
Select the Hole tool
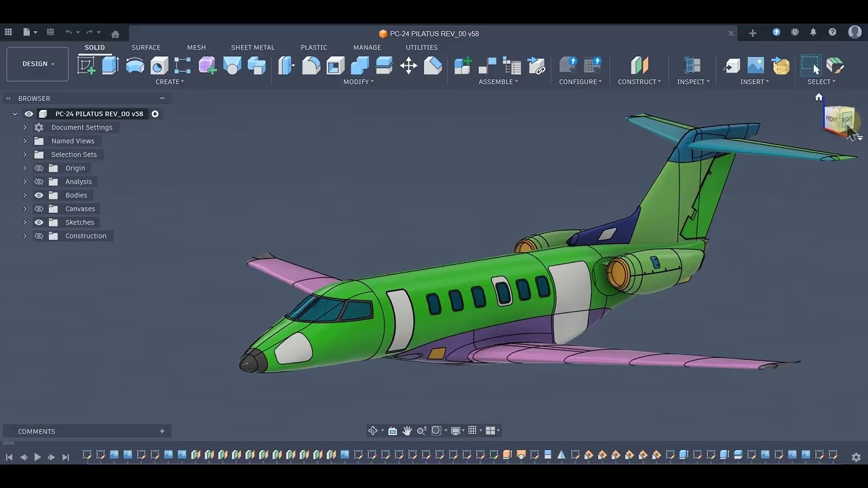pyautogui.click(x=159, y=65)
